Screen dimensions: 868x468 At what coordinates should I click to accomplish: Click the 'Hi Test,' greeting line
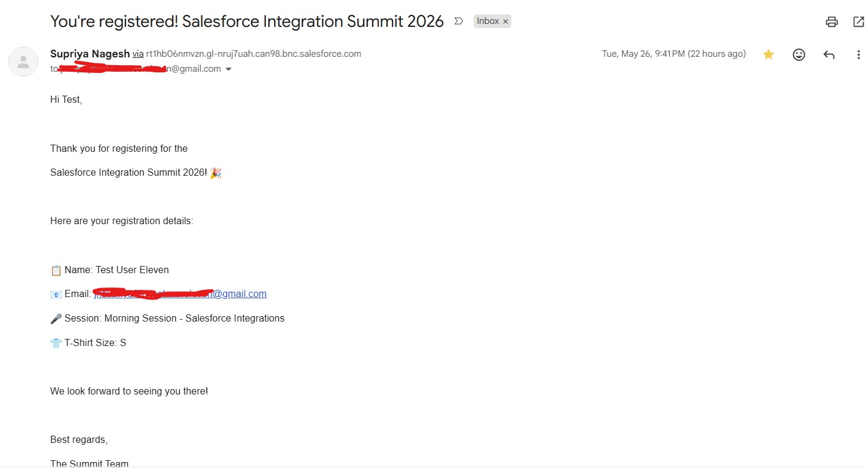pos(66,100)
